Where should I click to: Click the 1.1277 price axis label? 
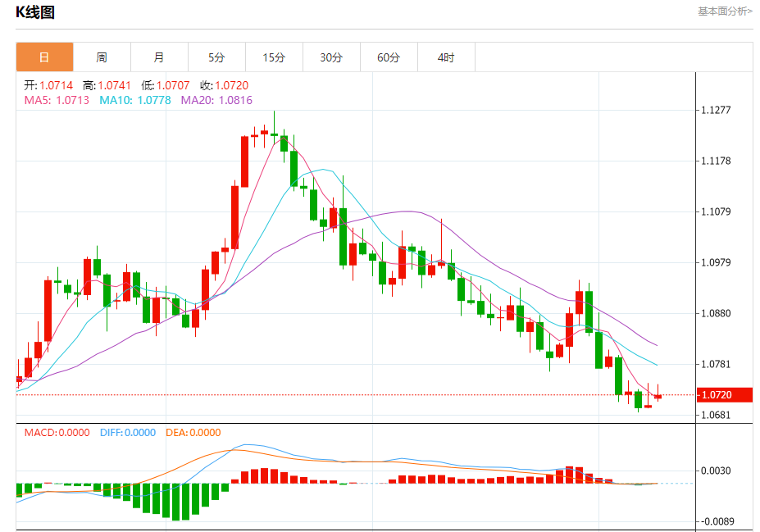[716, 110]
